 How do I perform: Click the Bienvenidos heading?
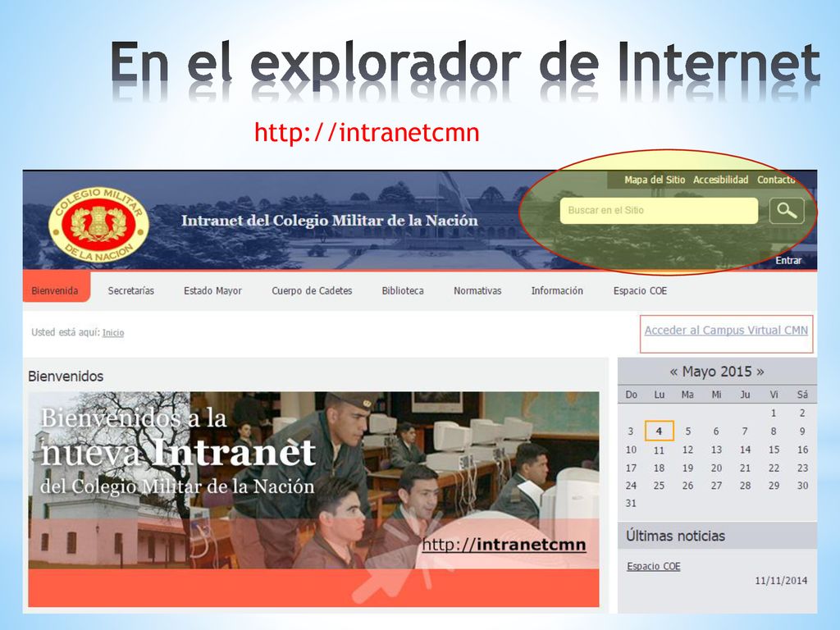tap(66, 376)
